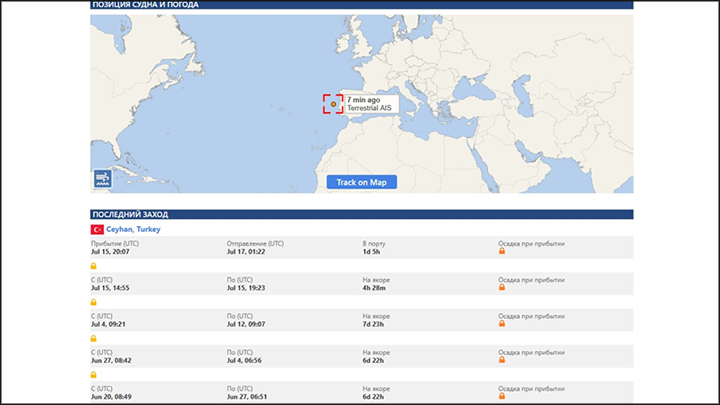The width and height of the screenshot is (720, 405).
Task: Click the yellow lock below Jun 27, 08:42 row
Action: (x=94, y=375)
